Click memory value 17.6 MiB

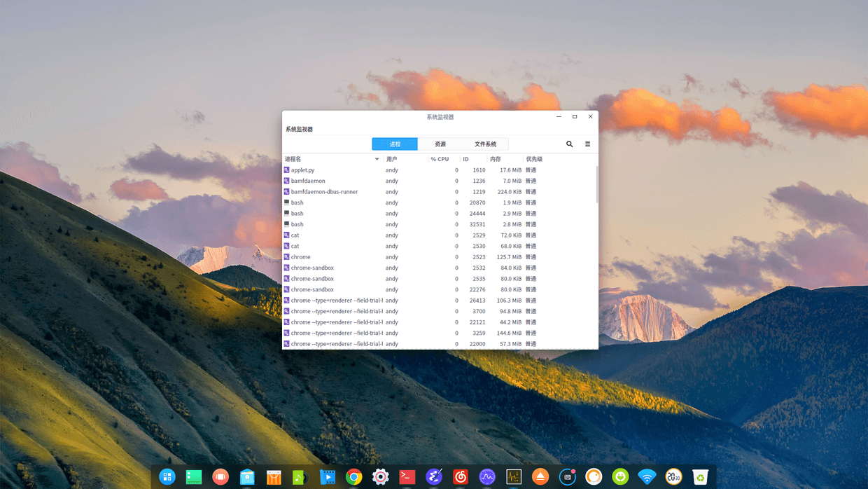510,170
